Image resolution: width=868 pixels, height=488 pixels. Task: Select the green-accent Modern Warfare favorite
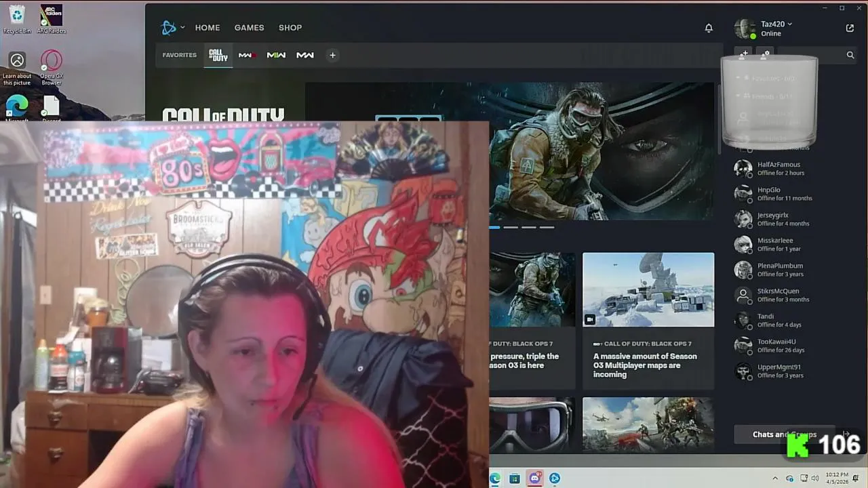pyautogui.click(x=276, y=55)
